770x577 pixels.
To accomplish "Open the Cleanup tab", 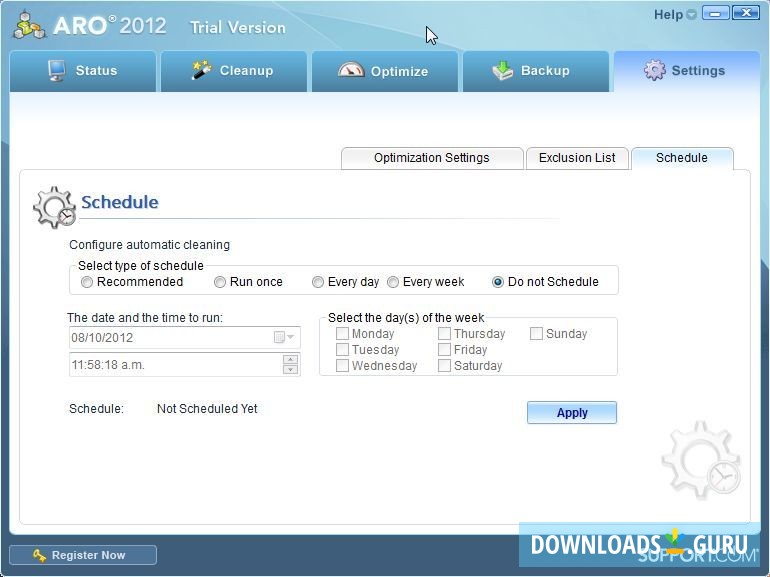I will coord(234,71).
